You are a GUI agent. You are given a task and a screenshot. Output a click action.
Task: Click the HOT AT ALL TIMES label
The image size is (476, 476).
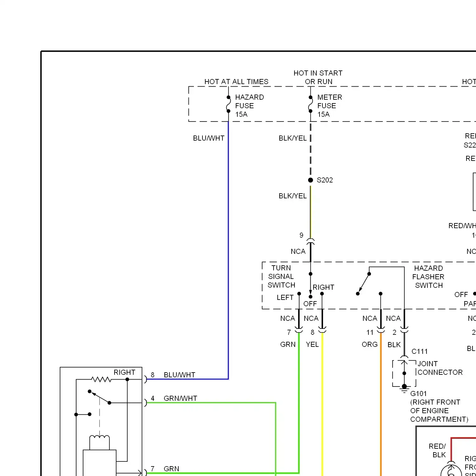pyautogui.click(x=236, y=82)
